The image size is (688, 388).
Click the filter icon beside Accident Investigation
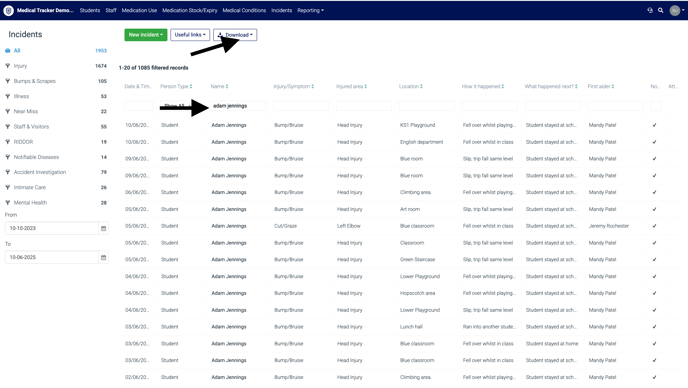coord(7,172)
